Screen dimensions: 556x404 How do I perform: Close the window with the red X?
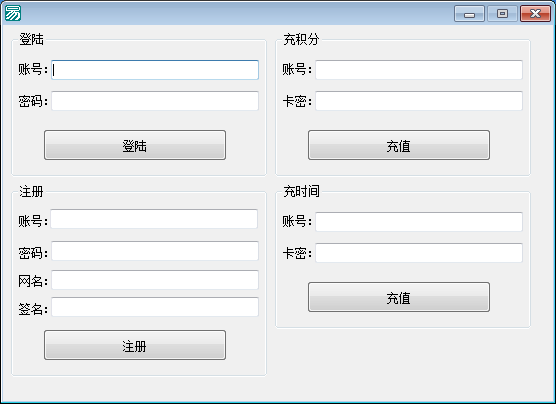[x=535, y=14]
